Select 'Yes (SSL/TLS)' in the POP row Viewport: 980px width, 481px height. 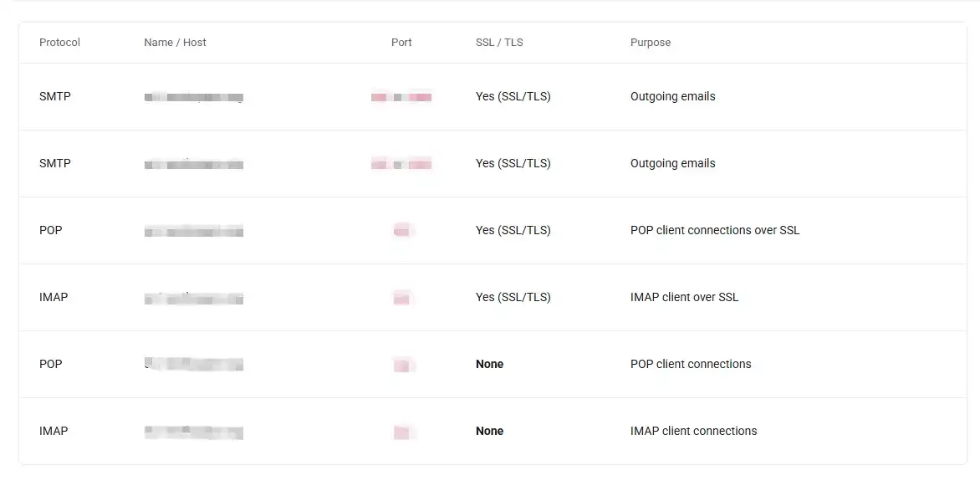tap(513, 230)
